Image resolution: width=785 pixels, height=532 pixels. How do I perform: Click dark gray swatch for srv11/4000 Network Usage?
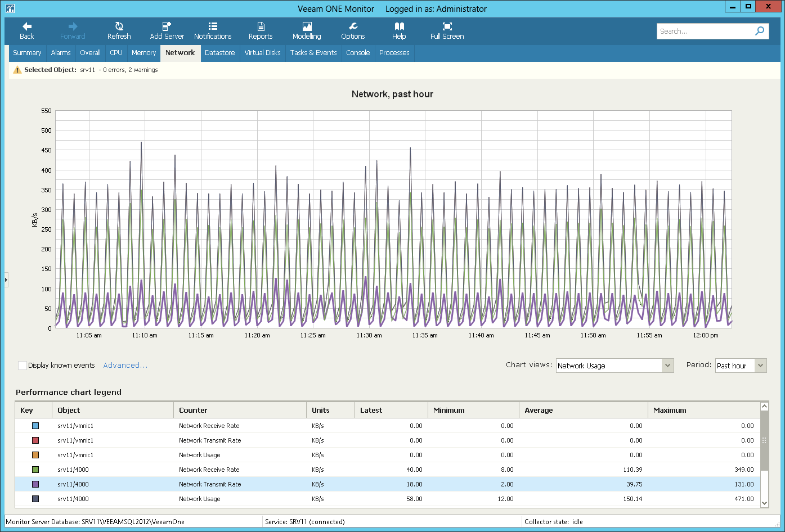point(35,499)
